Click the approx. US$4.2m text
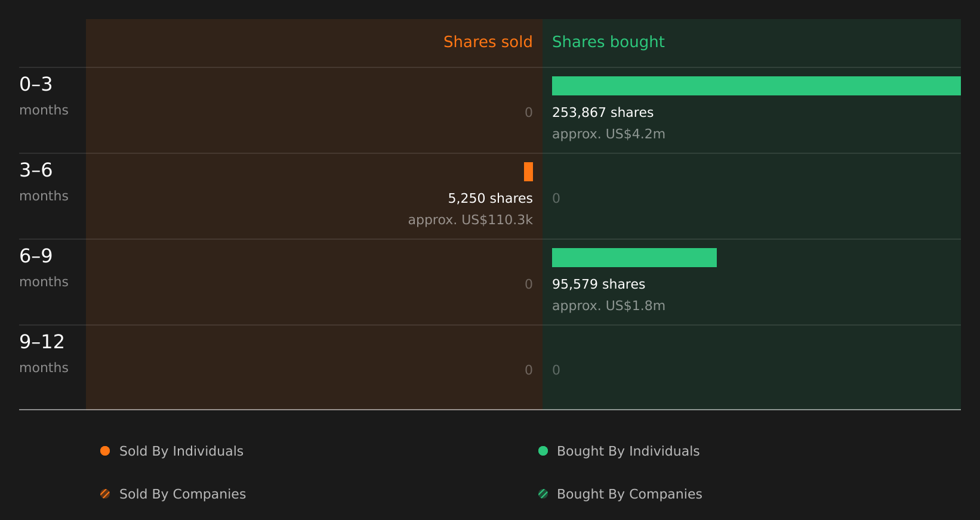This screenshot has height=520, width=980. (608, 134)
